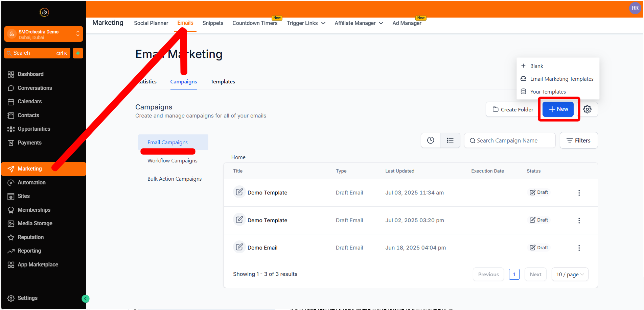Click the Create Folder button

(x=513, y=109)
